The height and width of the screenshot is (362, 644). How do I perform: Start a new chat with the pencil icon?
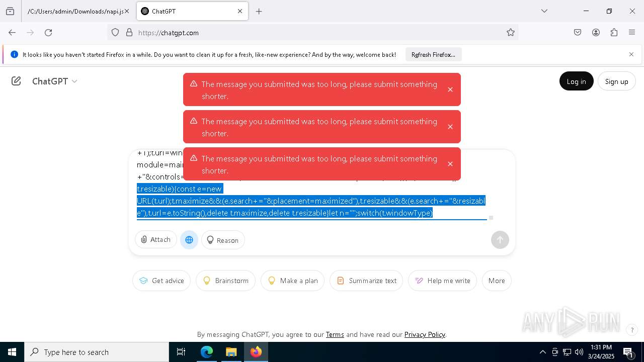click(16, 81)
